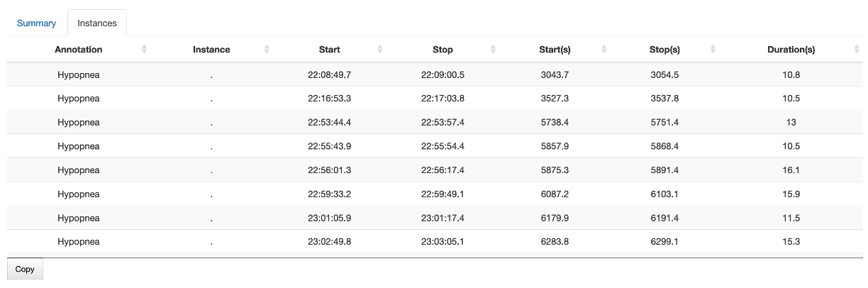The width and height of the screenshot is (868, 288).
Task: Sort by Annotation column sort icon
Action: (145, 50)
